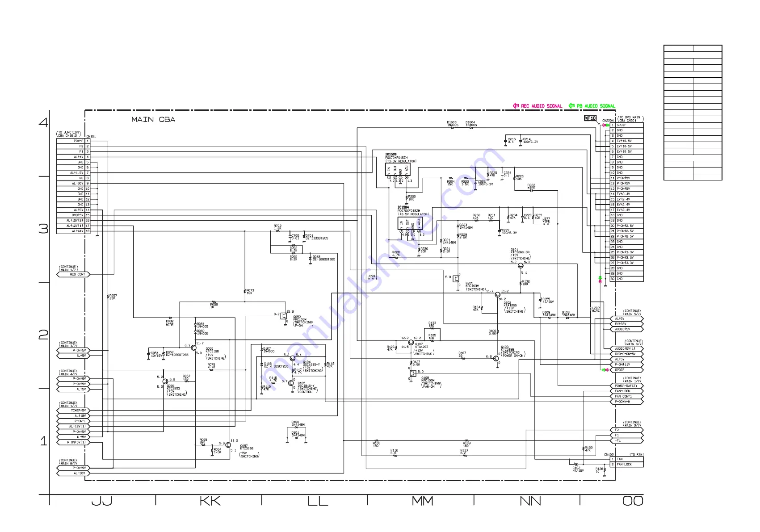This screenshot has width=760, height=532.
Task: Click the Q055 KTC3198 transistor symbol
Action: (x=194, y=347)
